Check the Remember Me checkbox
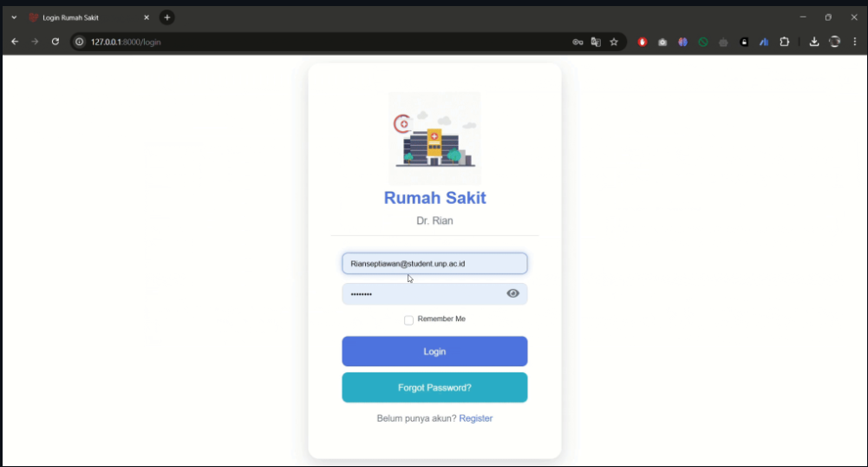868x467 pixels. [x=408, y=320]
